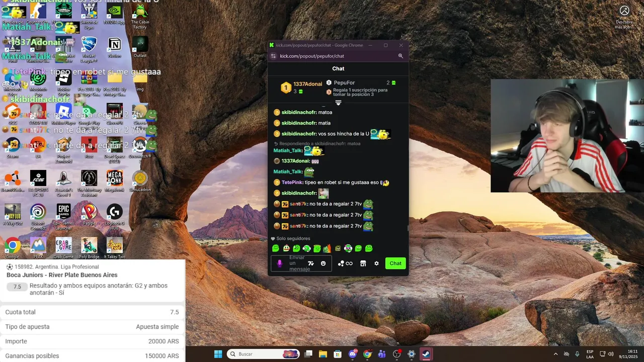Open Ubisoft Connect desktop icon
Viewport: 644px width, 362px height.
38,217
